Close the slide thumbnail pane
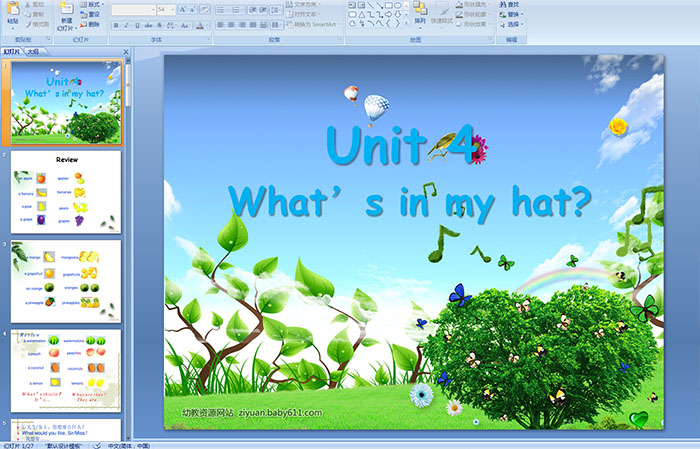700x449 pixels. [126, 52]
